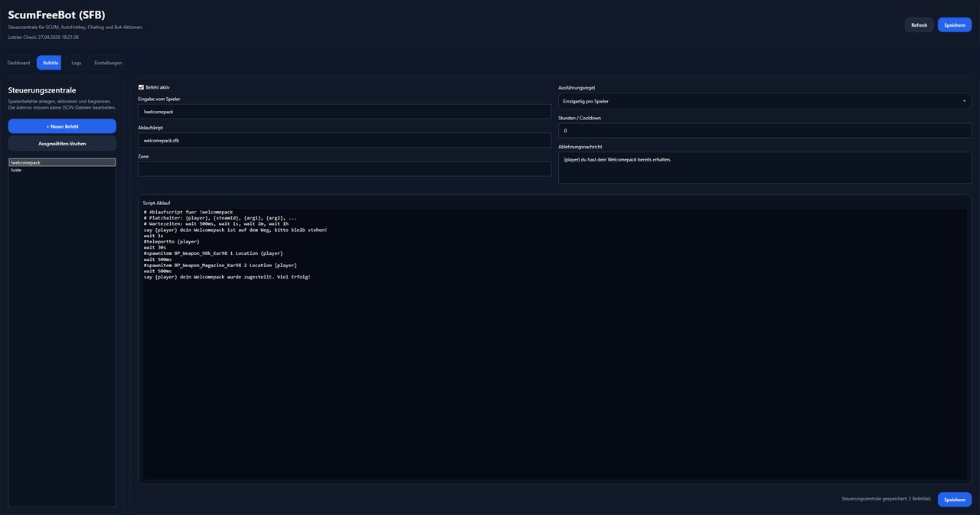Click the Stunden / Cooldown number field
The image size is (980, 515).
click(x=764, y=131)
